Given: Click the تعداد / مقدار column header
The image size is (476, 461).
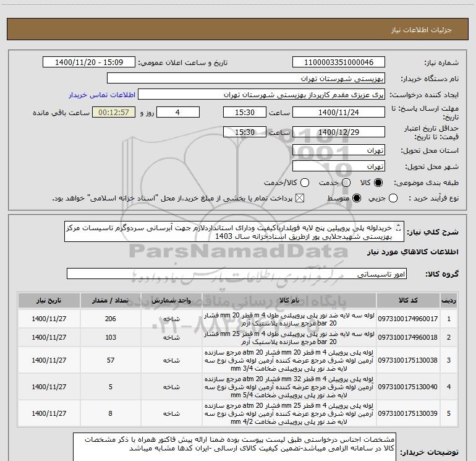Looking at the screenshot, I should pyautogui.click(x=111, y=300).
